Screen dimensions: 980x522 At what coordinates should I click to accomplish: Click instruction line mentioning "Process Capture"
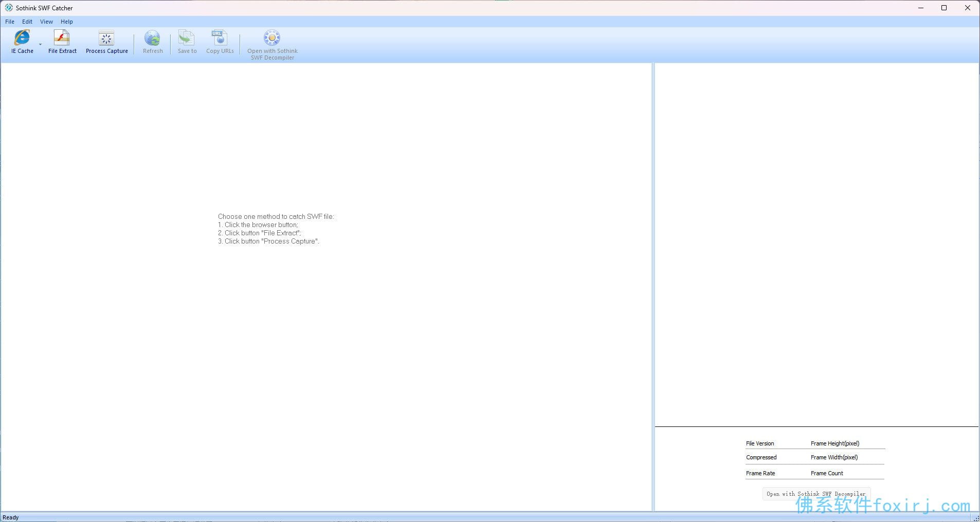[268, 241]
